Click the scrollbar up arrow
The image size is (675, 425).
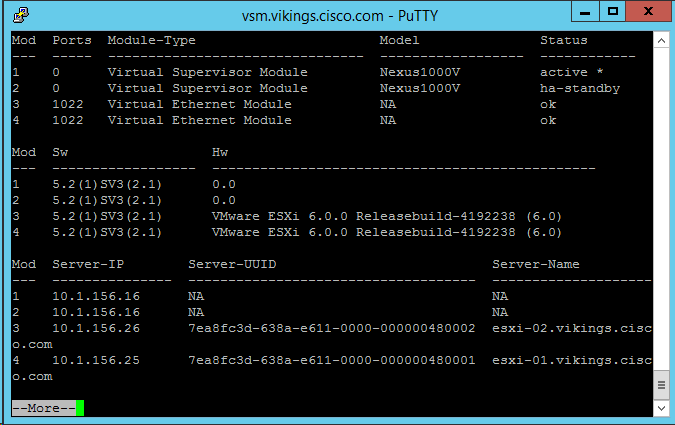[x=661, y=41]
